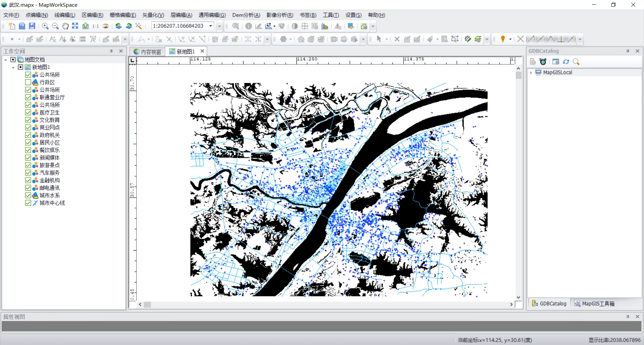The height and width of the screenshot is (345, 644).
Task: Select the 城市中心线 layer in the tree
Action: point(52,203)
